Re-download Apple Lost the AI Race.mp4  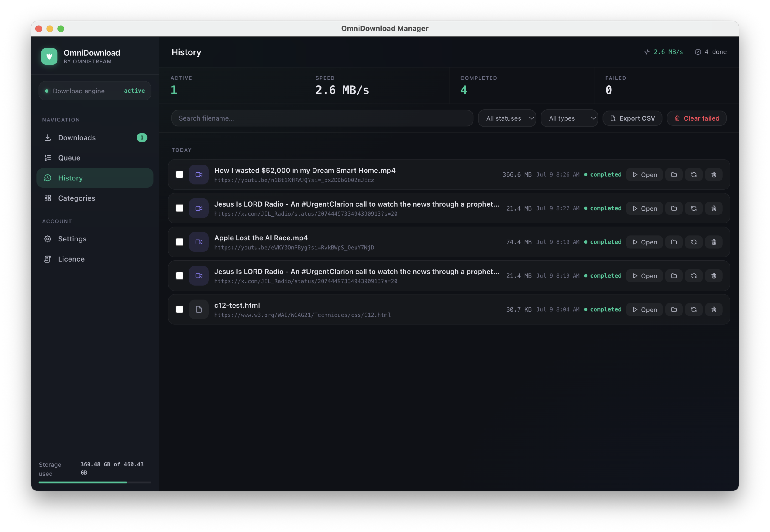pyautogui.click(x=694, y=242)
